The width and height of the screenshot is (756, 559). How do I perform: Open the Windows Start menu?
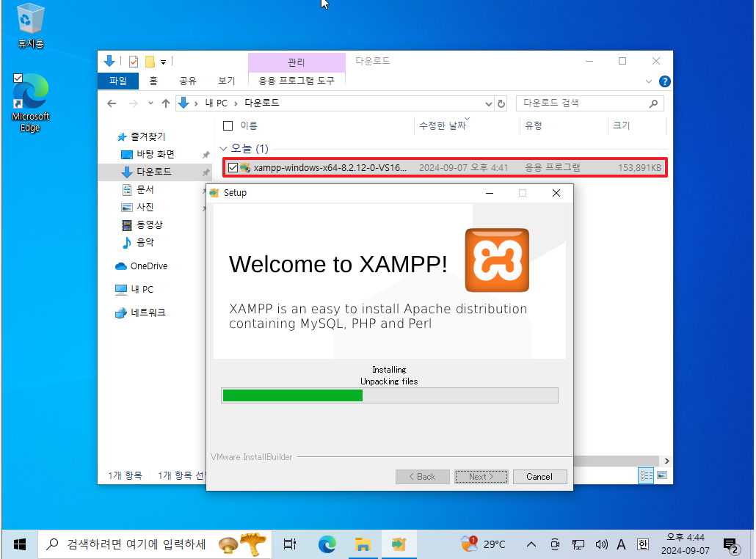pos(19,544)
